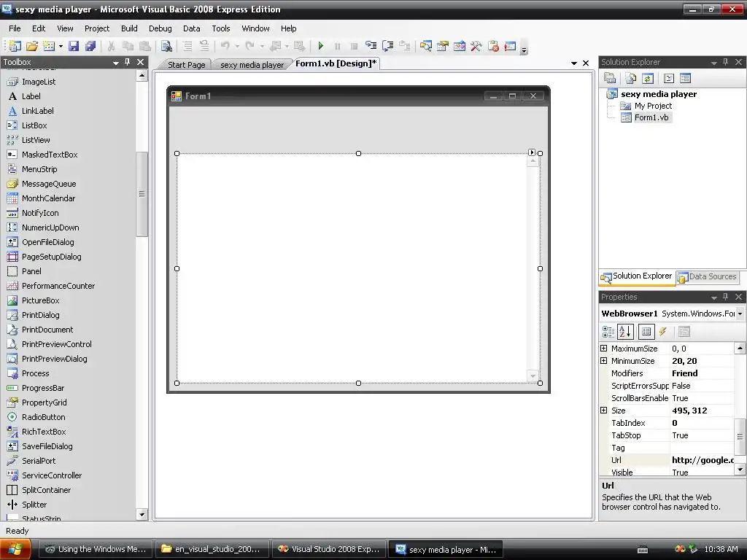
Task: Click the Tag property value field
Action: 703,448
